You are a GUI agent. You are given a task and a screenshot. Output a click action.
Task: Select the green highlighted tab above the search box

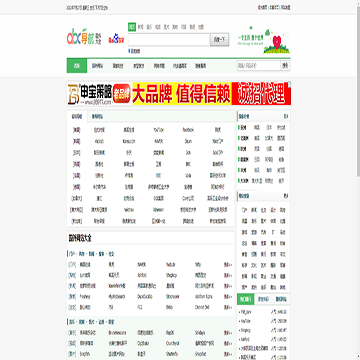tap(132, 27)
